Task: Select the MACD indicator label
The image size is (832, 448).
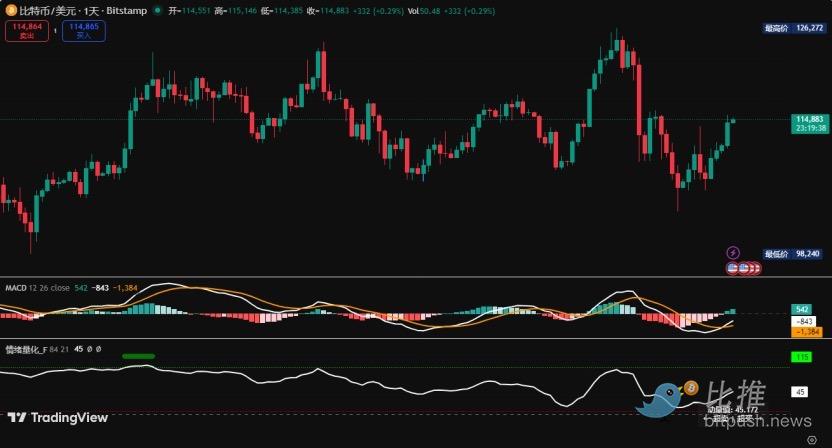Action: coord(17,287)
